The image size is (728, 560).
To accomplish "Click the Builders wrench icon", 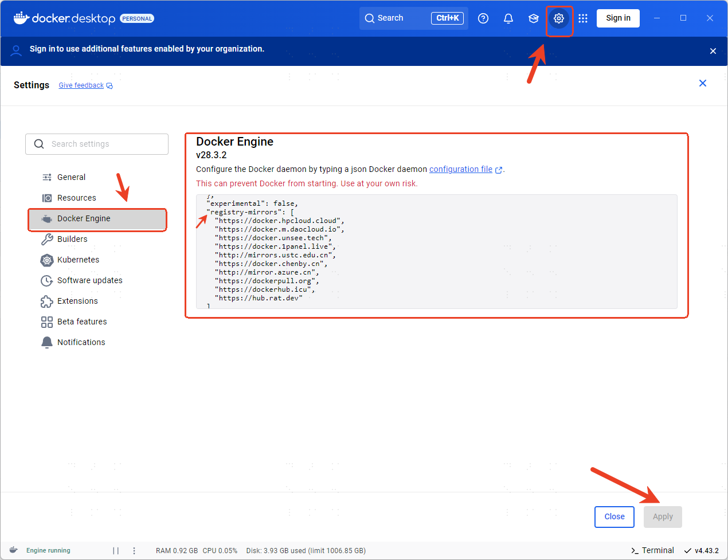I will pyautogui.click(x=47, y=240).
